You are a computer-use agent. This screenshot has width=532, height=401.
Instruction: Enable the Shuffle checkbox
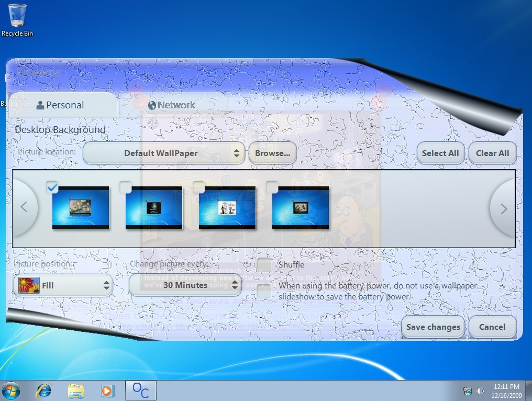pyautogui.click(x=263, y=264)
